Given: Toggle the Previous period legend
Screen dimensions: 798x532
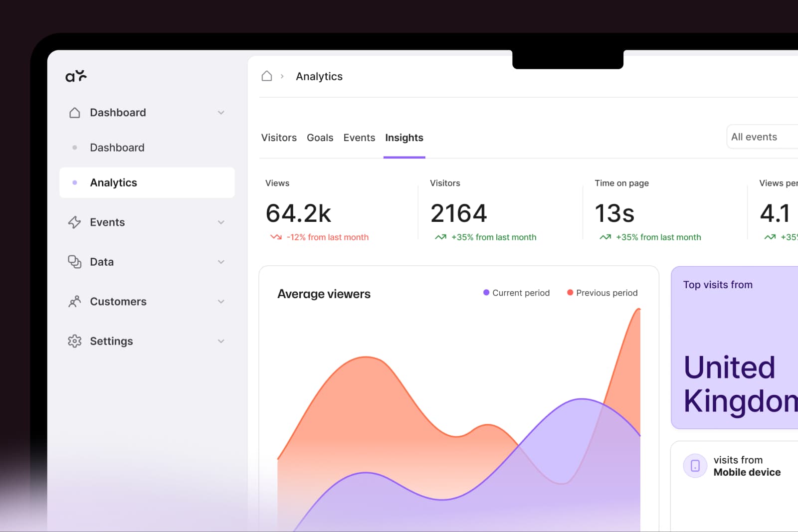Looking at the screenshot, I should pyautogui.click(x=602, y=293).
